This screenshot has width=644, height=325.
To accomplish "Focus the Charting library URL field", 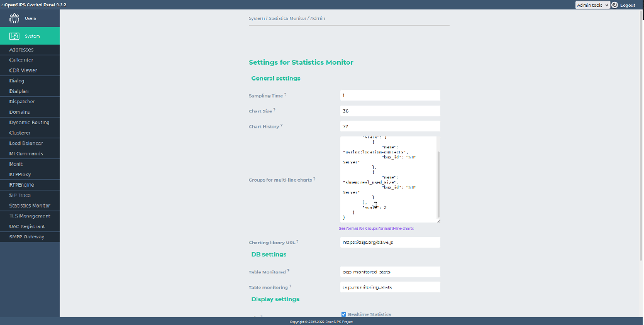I will 389,242.
